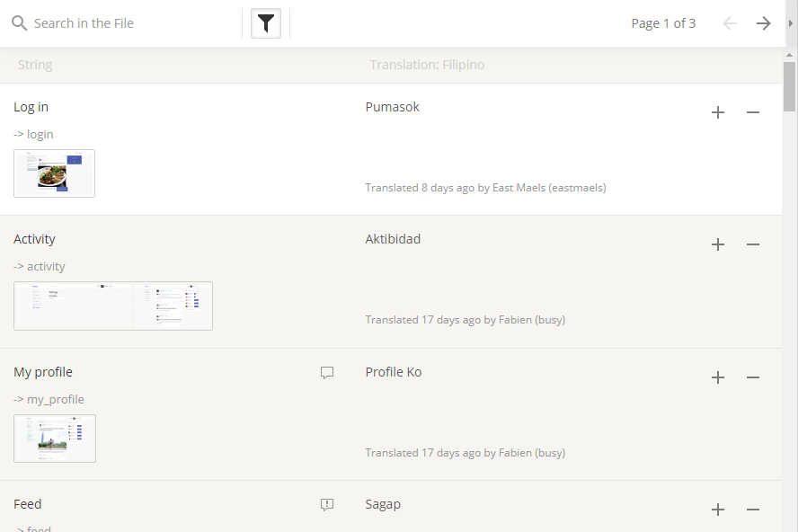Open issue comment icon for Feed
The image size is (798, 532).
tap(327, 505)
